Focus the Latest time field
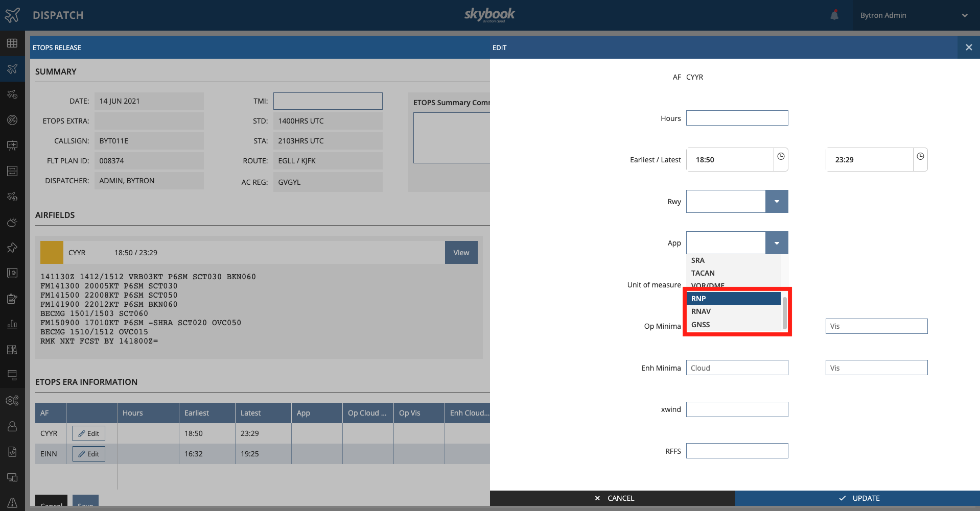Image resolution: width=980 pixels, height=511 pixels. [869, 160]
